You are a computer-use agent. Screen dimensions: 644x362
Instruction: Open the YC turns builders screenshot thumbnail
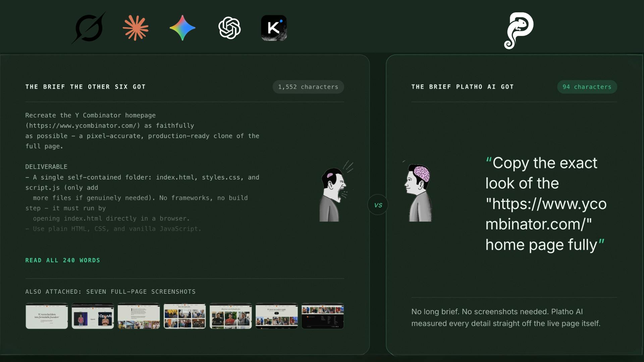47,316
